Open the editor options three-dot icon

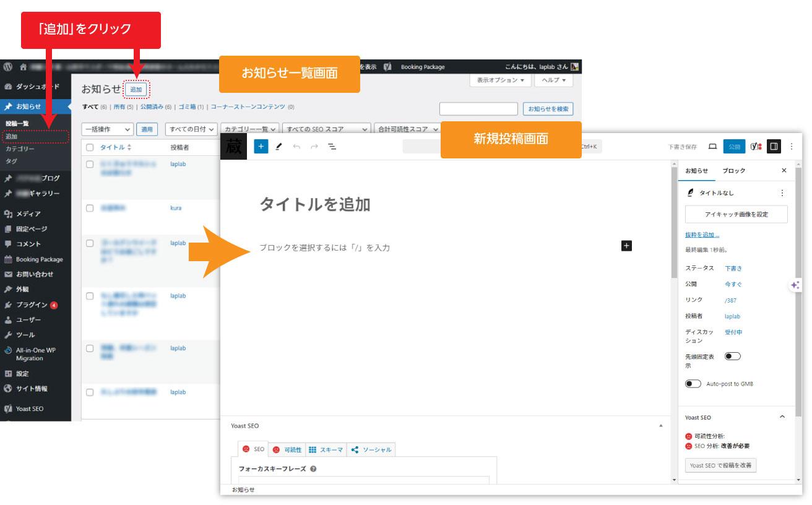click(x=791, y=147)
